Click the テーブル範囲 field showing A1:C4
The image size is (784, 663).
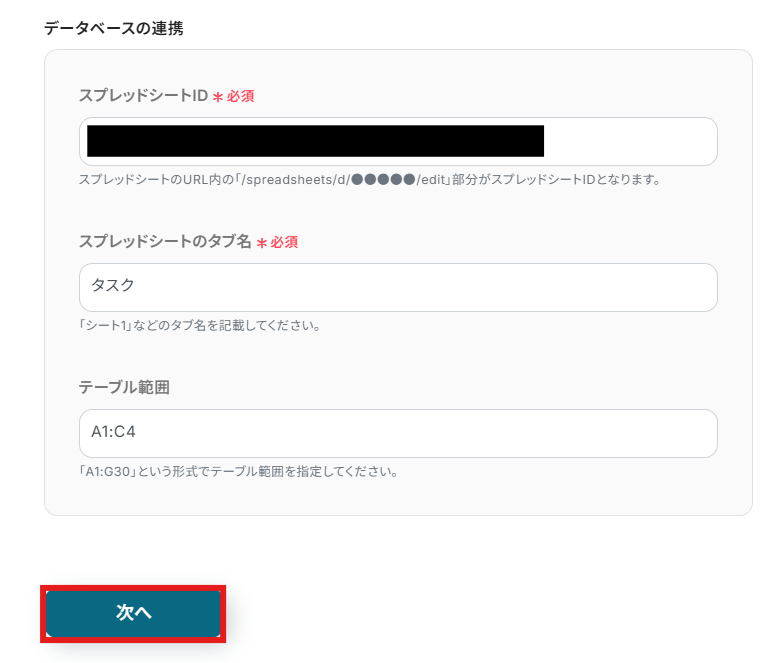(x=398, y=433)
